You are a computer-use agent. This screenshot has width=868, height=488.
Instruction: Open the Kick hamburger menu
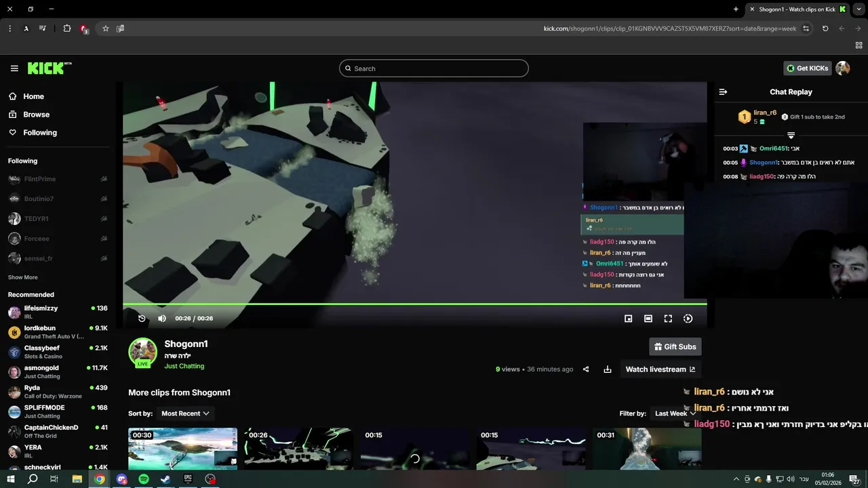click(14, 68)
